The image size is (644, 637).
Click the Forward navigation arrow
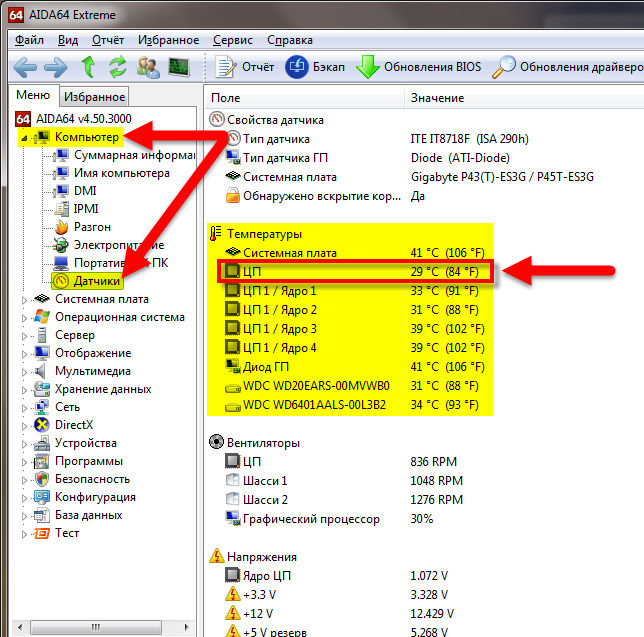[55, 67]
